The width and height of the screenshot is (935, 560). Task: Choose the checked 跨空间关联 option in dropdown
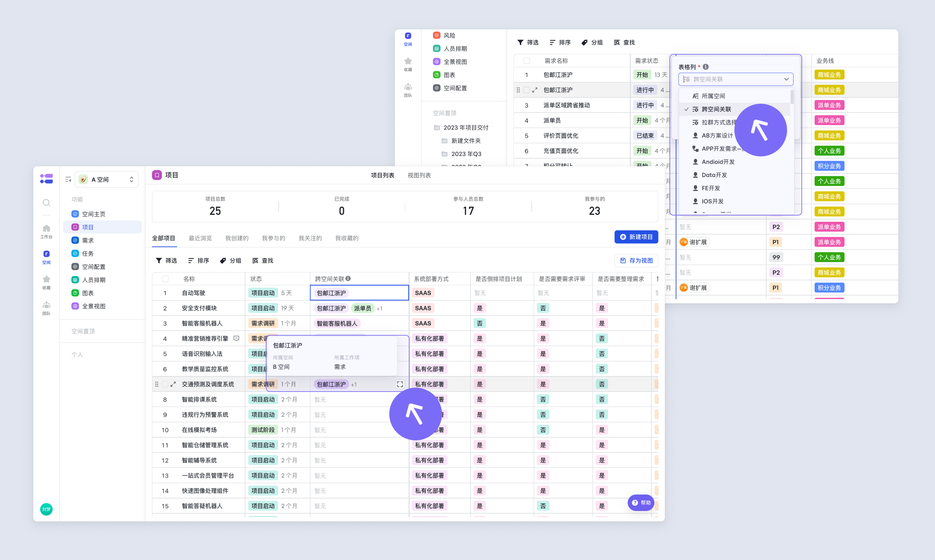[x=734, y=109]
